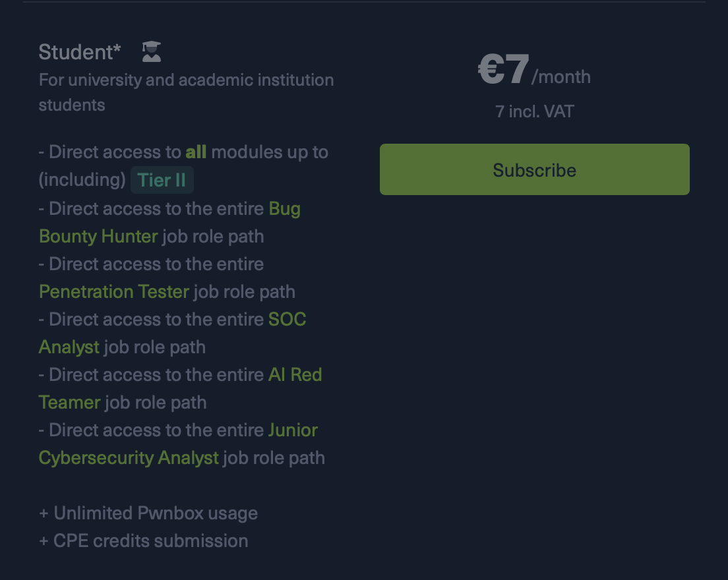728x580 pixels.
Task: Click the "(including)" text beside Tier II
Action: pyautogui.click(x=82, y=180)
